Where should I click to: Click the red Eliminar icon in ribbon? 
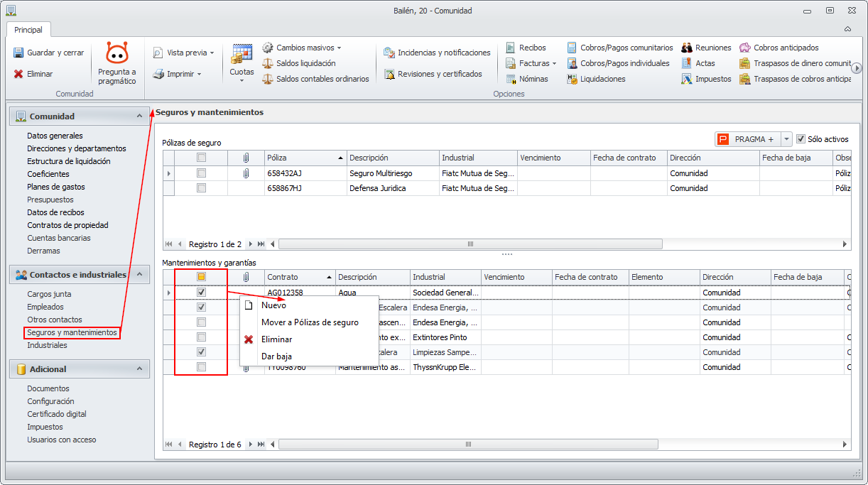click(x=18, y=74)
